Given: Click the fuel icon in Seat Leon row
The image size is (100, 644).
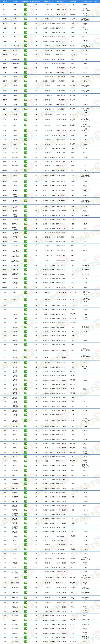Looking at the screenshot, I should (26, 148).
